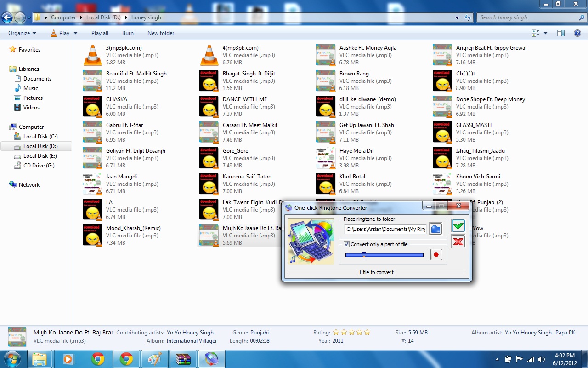The height and width of the screenshot is (368, 588).
Task: Select Haye Mera Dil file icon
Action: 326,158
